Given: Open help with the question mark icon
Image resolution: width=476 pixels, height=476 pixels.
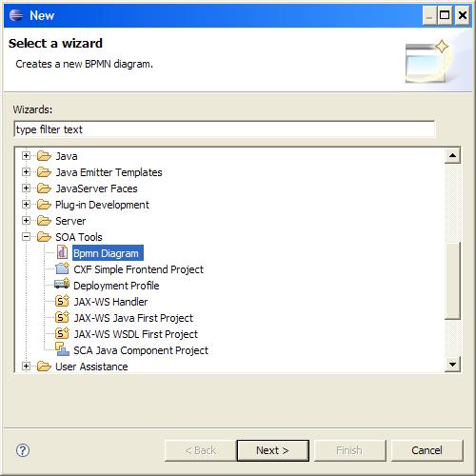Looking at the screenshot, I should (23, 450).
